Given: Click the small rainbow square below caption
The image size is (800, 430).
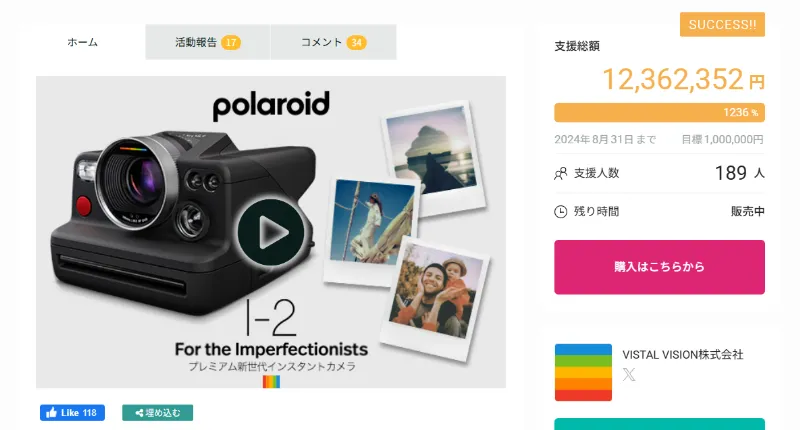Looking at the screenshot, I should 271,382.
